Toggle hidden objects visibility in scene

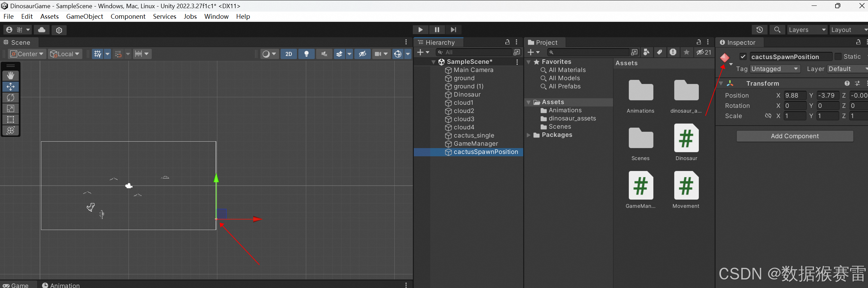[363, 54]
